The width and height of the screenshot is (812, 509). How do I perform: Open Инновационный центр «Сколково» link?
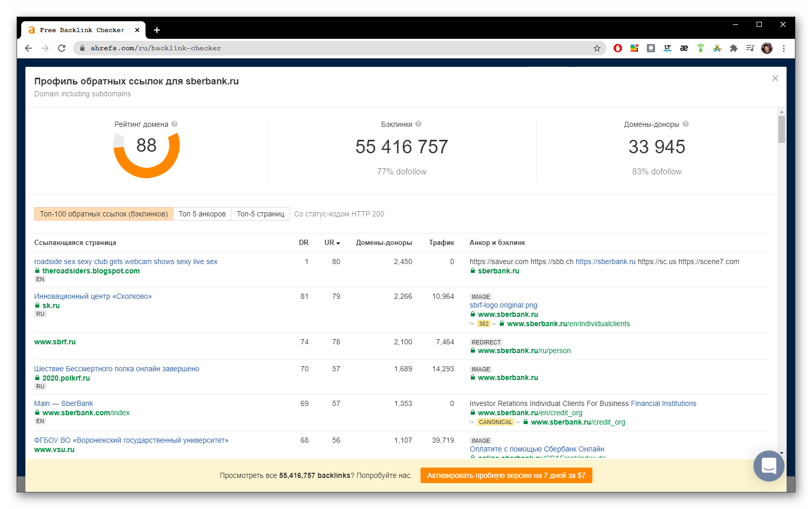[x=93, y=296]
